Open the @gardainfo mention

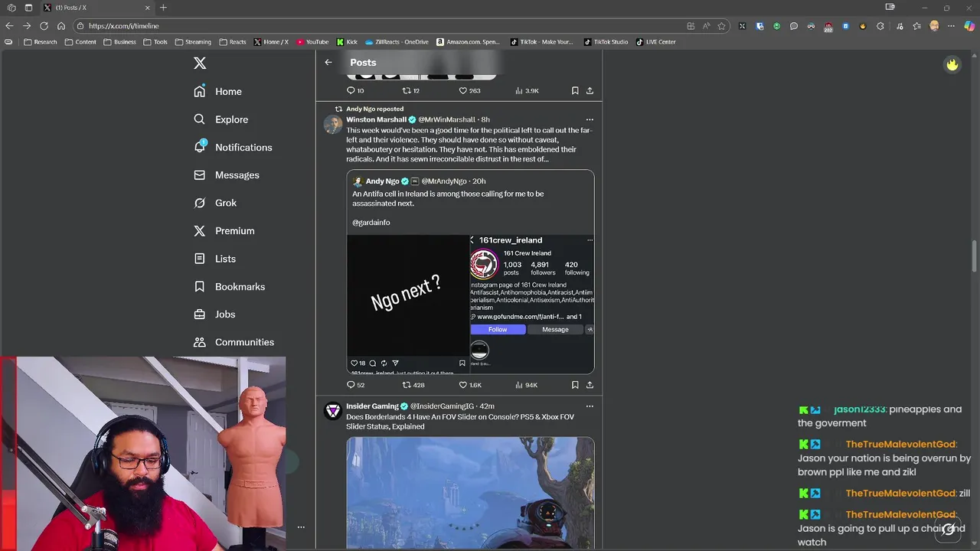coord(371,223)
